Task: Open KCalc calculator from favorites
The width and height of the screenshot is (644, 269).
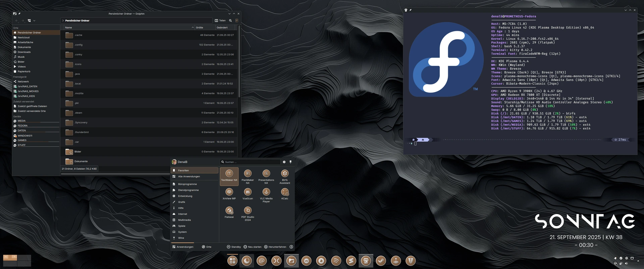Action: (285, 192)
